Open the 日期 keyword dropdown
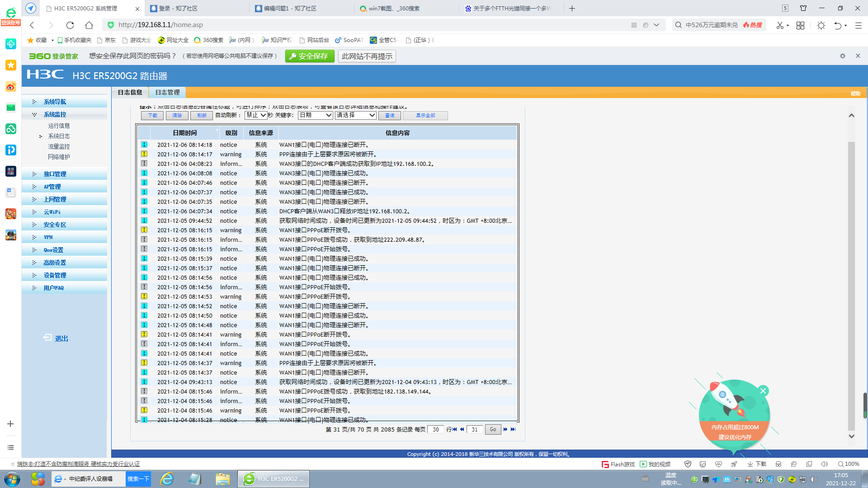The width and height of the screenshot is (868, 488). [316, 115]
